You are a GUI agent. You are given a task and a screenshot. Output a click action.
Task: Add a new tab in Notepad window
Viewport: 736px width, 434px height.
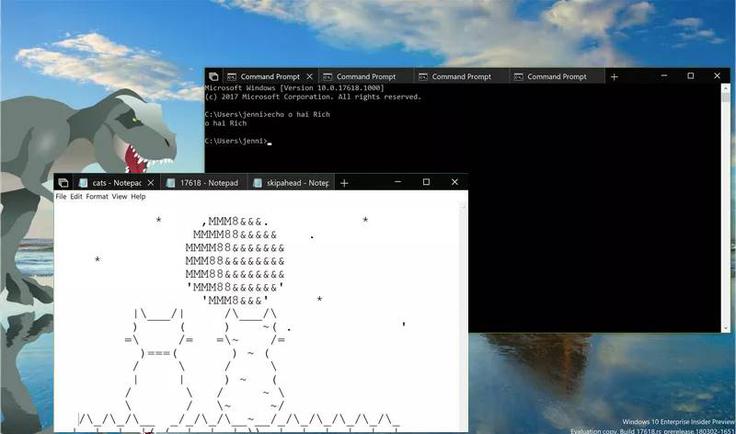pos(344,183)
